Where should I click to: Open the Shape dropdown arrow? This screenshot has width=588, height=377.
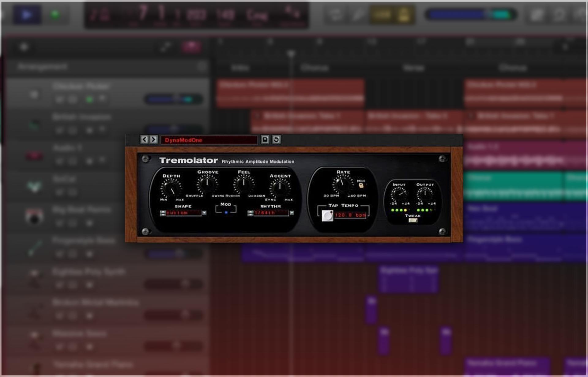204,213
